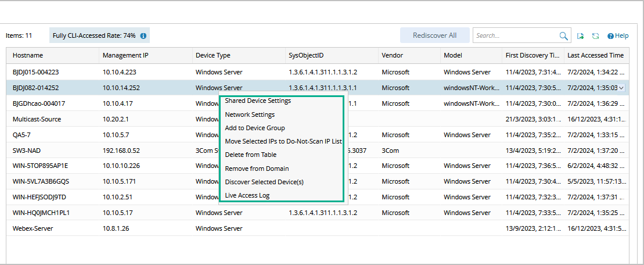Click the green refresh icon
Viewport: 644px width, 265px height.
595,36
